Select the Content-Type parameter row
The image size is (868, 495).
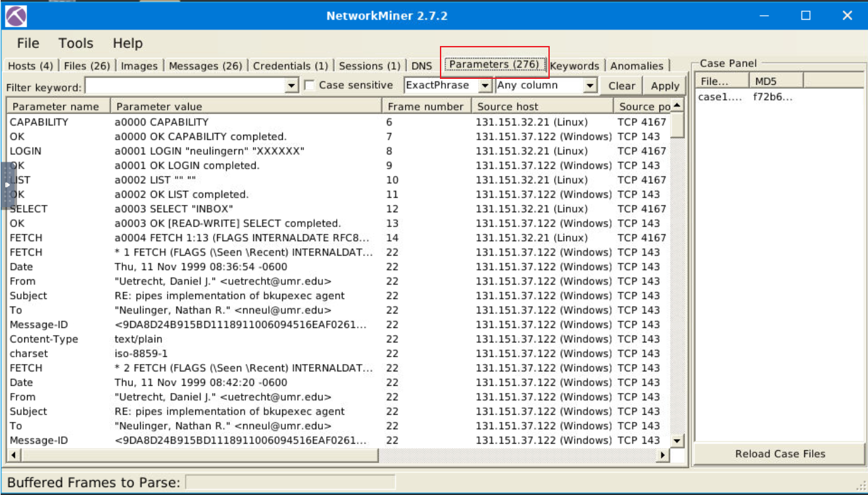(339, 339)
